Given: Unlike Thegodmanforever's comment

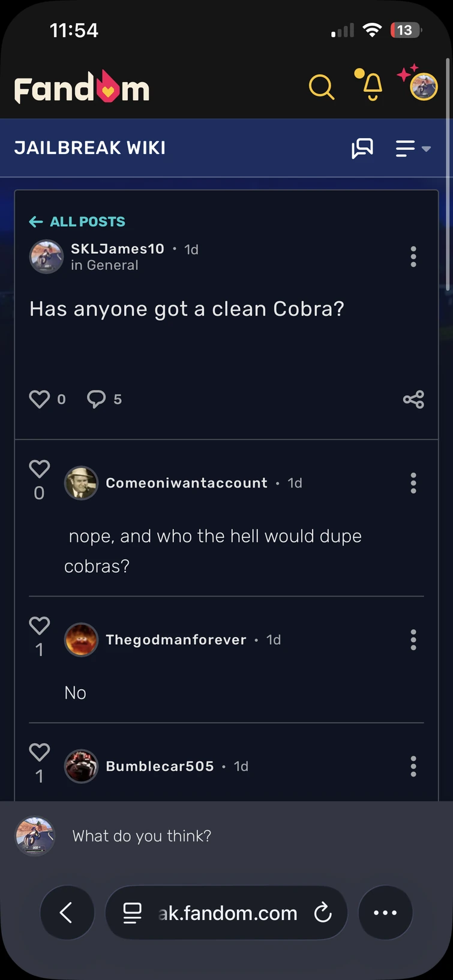Looking at the screenshot, I should click(40, 626).
